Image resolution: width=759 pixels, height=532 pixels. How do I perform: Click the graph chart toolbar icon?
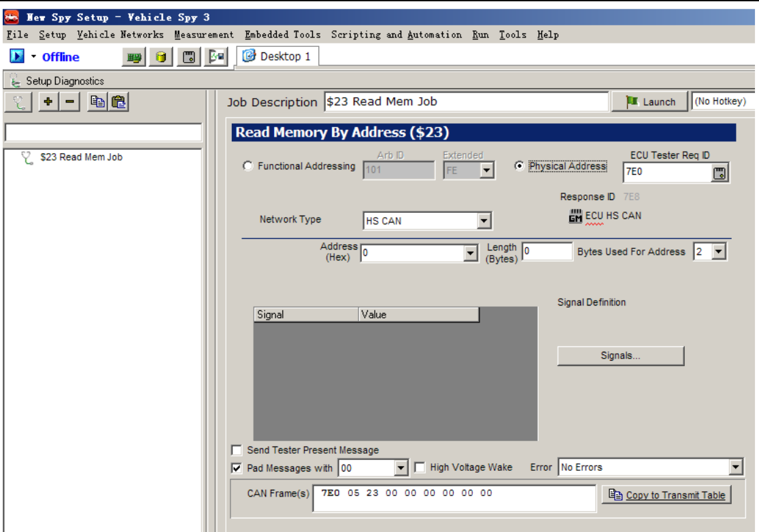click(x=216, y=57)
